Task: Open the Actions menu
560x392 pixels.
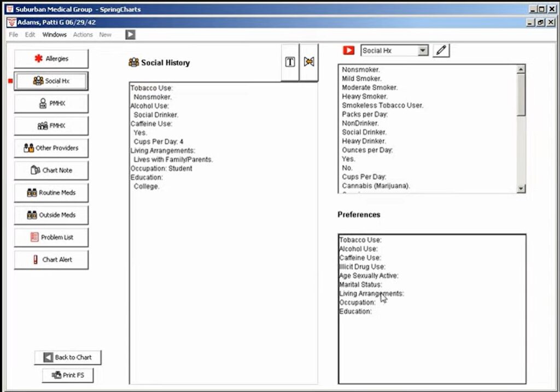Action: click(83, 34)
